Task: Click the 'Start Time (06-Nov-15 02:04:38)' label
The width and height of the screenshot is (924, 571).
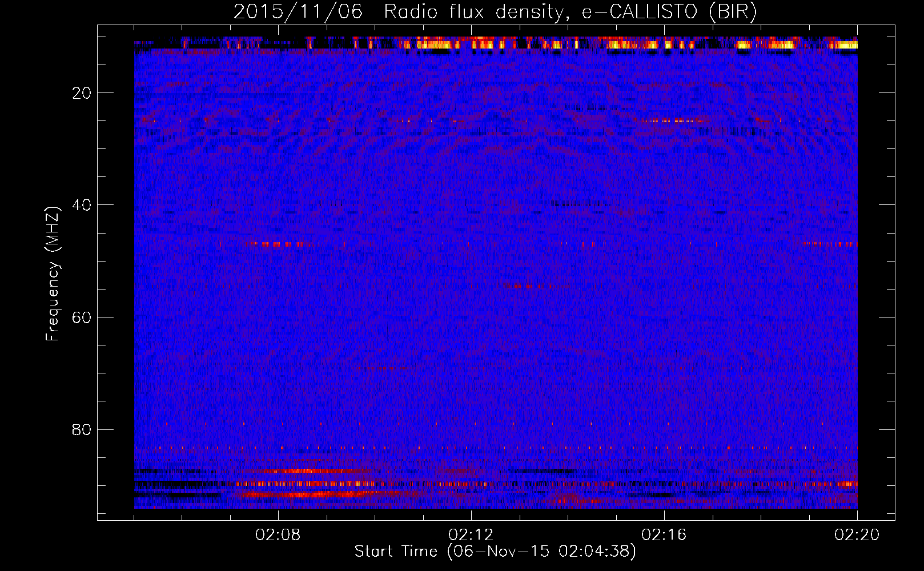Action: point(495,552)
